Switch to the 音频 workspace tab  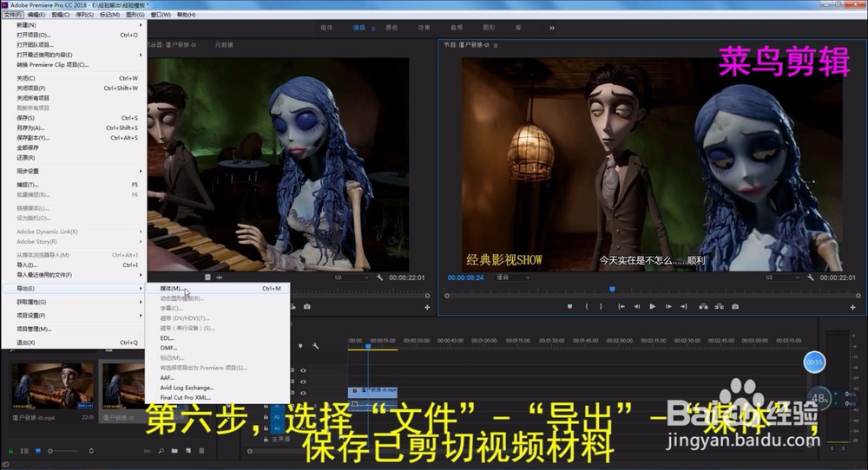[x=457, y=28]
